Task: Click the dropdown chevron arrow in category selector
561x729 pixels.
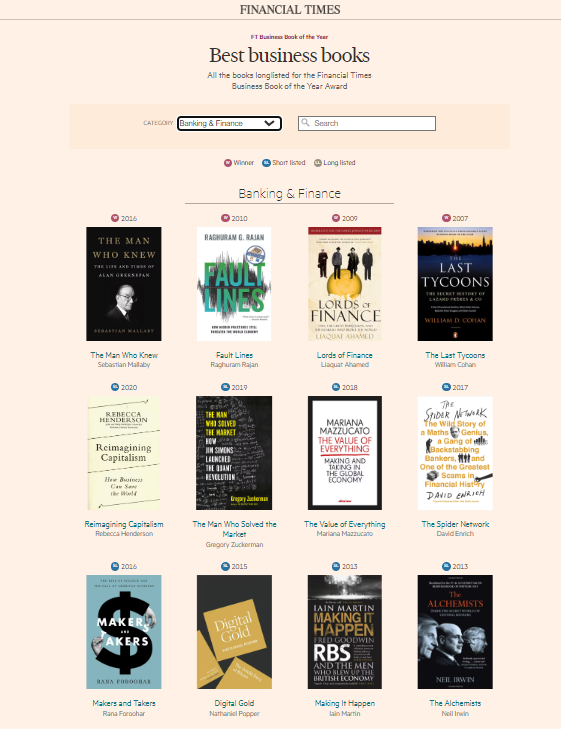Action: click(269, 123)
